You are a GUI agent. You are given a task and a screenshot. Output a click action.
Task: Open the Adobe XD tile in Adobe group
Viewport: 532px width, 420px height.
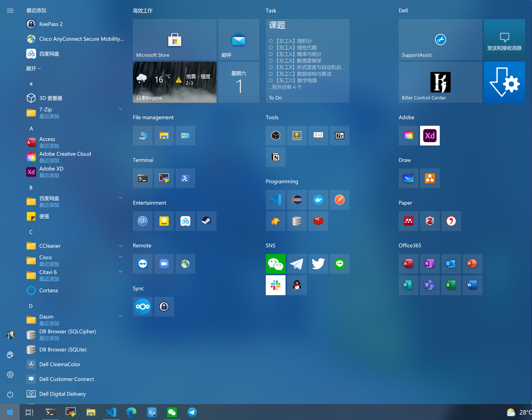(430, 135)
